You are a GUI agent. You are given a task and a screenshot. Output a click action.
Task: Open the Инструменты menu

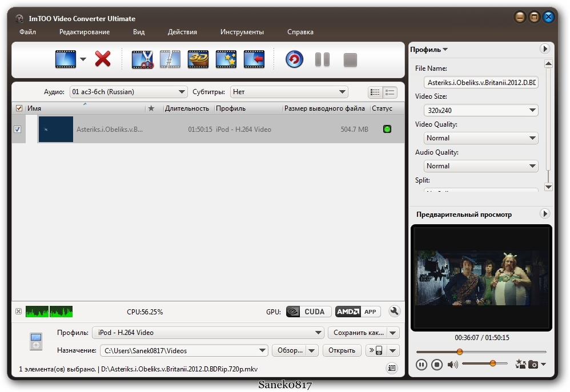tap(242, 32)
